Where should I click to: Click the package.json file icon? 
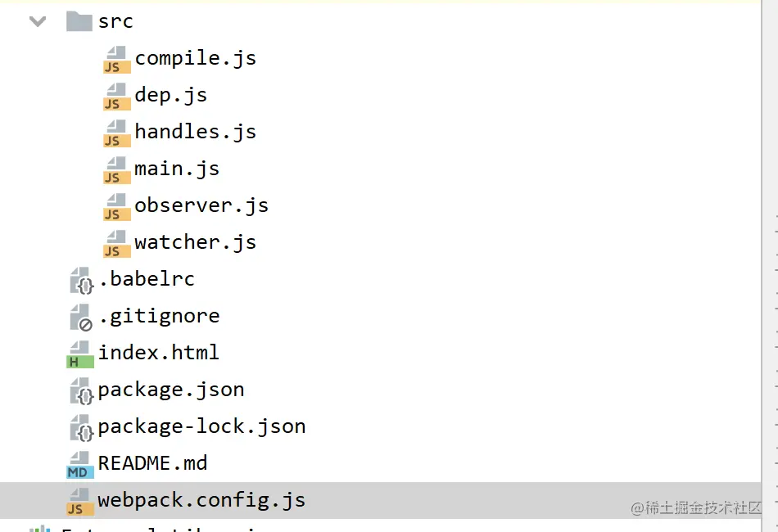click(x=80, y=390)
